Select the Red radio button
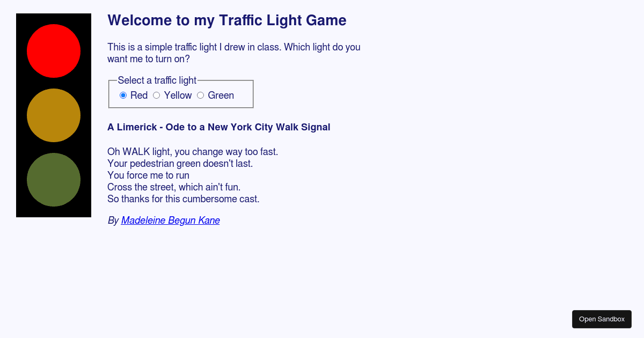This screenshot has height=338, width=644. click(123, 95)
